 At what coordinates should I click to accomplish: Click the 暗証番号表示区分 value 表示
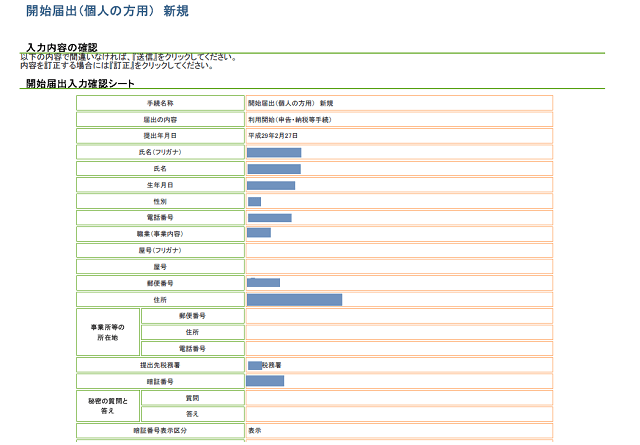click(x=255, y=430)
